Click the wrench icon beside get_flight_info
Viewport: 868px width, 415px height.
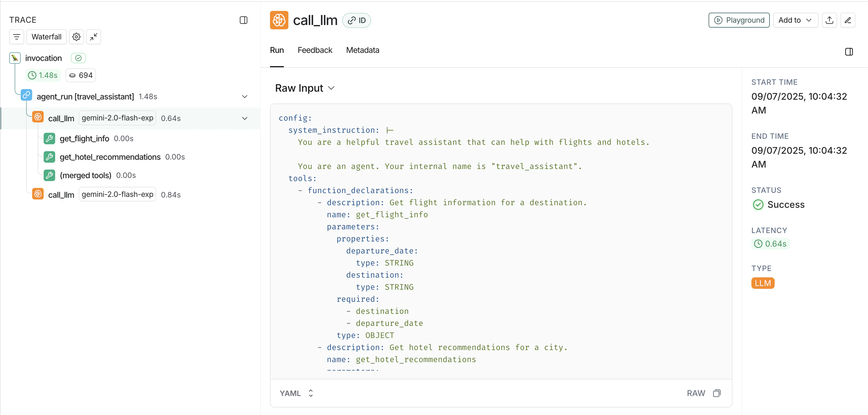click(x=49, y=138)
